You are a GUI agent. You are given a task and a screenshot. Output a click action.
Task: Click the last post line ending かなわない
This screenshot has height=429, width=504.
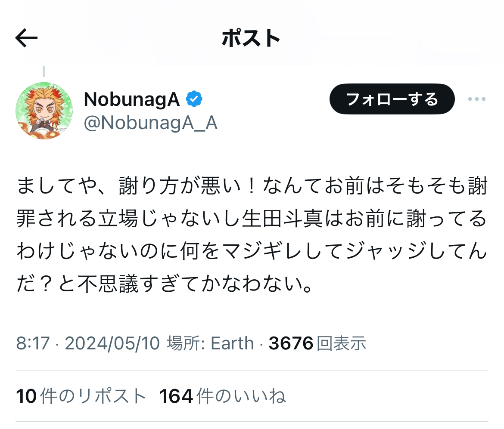(164, 284)
